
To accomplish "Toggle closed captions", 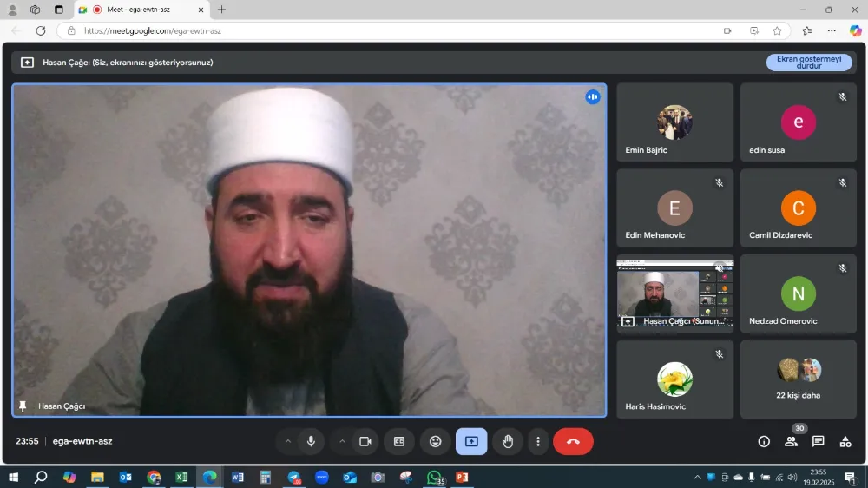I will click(x=399, y=441).
